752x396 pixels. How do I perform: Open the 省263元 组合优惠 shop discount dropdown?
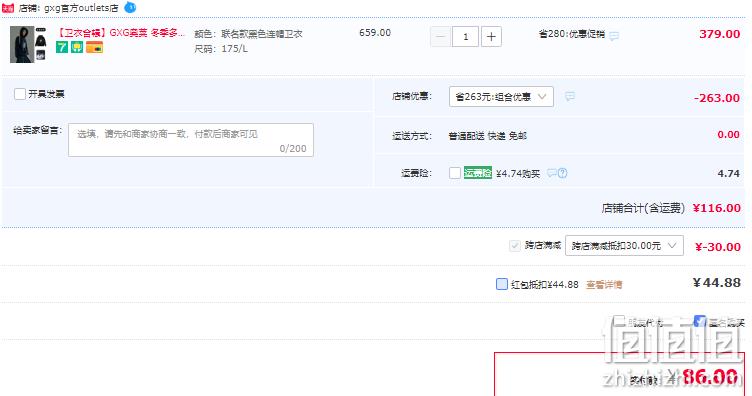tap(501, 97)
